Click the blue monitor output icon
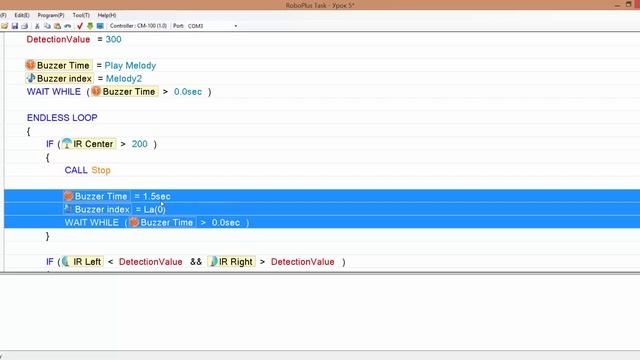The width and height of the screenshot is (640, 360). 100,26
